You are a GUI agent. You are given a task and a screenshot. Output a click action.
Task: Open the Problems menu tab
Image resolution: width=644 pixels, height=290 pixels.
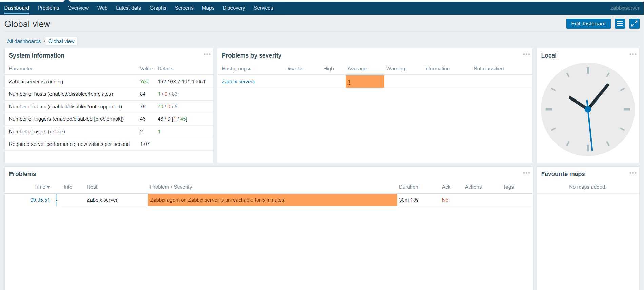pos(48,8)
